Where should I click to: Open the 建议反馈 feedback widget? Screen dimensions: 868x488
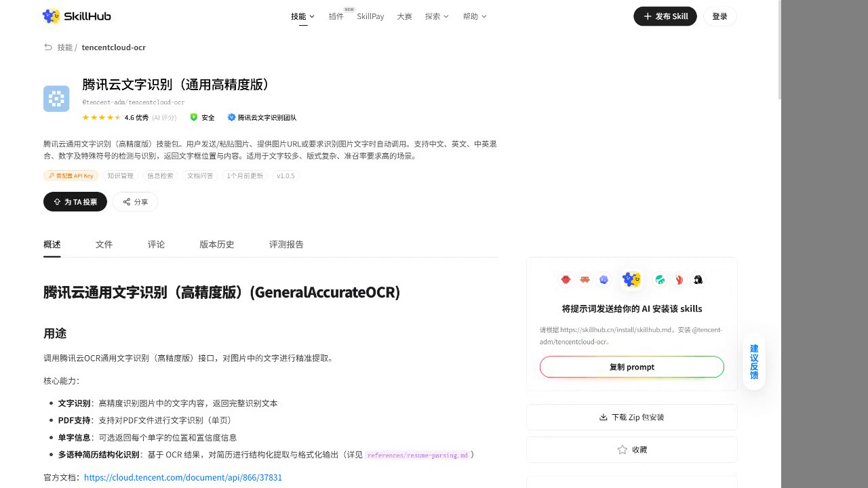point(754,362)
